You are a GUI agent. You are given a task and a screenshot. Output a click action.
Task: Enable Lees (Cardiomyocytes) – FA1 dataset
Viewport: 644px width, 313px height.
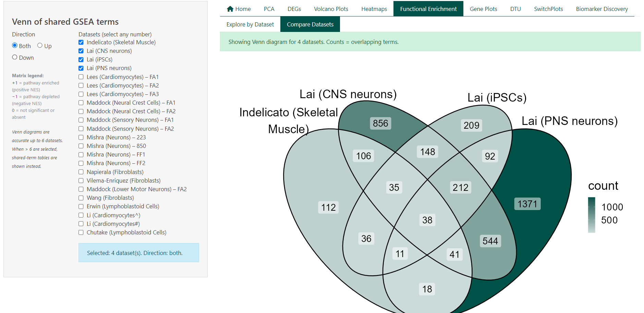tap(81, 77)
